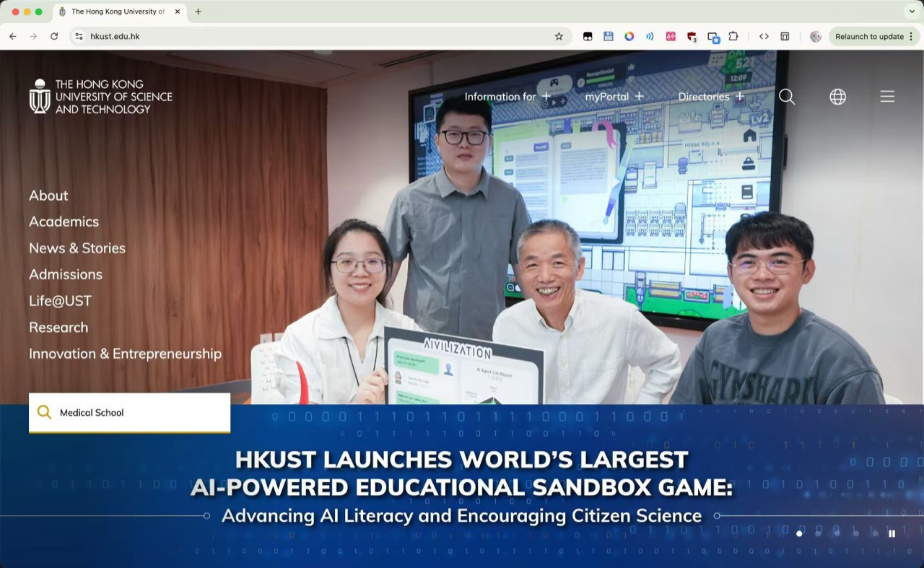Screen dimensions: 924x568
Task: Open the colorful ring extension icon
Action: coord(629,36)
